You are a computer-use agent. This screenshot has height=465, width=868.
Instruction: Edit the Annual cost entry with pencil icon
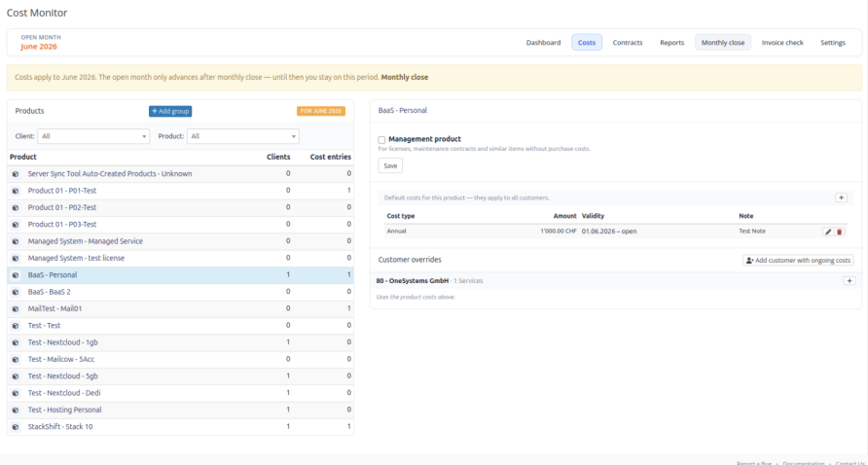(x=828, y=232)
